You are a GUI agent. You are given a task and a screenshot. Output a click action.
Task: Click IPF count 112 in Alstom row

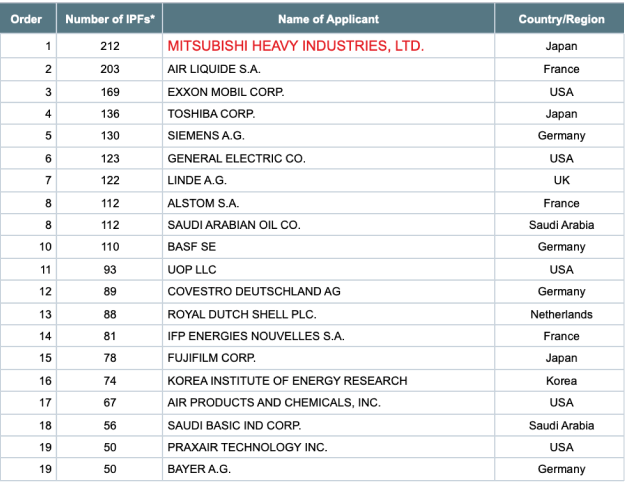point(110,203)
